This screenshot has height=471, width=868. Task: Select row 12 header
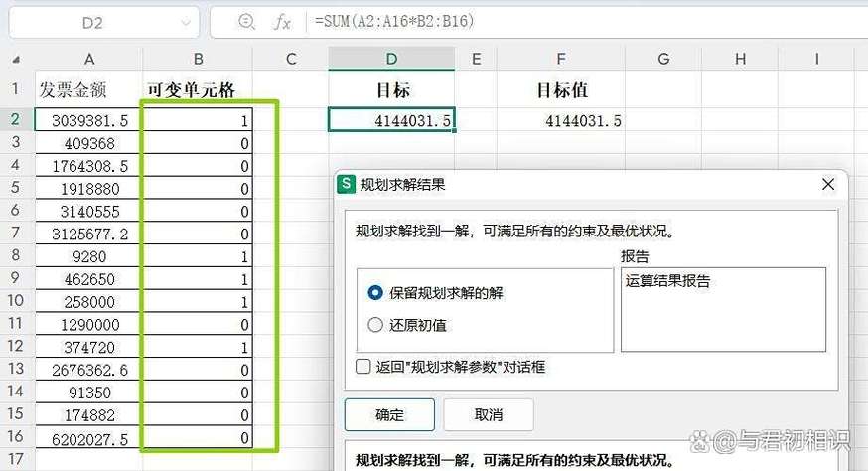(x=16, y=346)
